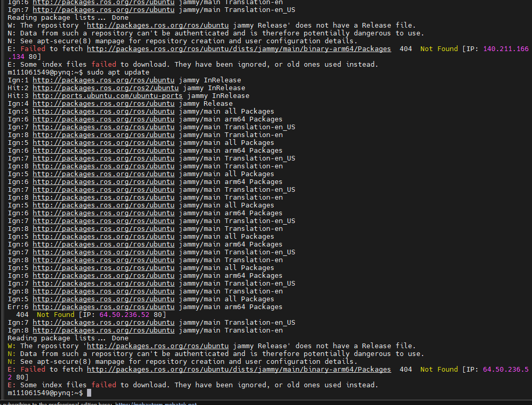Viewport: 532px width, 405px height.
Task: Open the ros/ubuntu link on the Ign:1 line
Action: [x=104, y=80]
